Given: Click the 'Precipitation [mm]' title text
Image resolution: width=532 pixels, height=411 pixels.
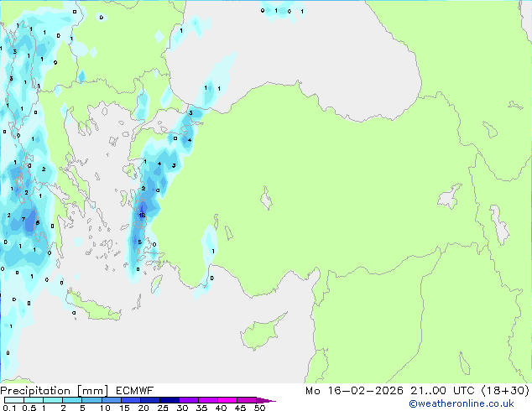Looking at the screenshot, I should 55,391.
